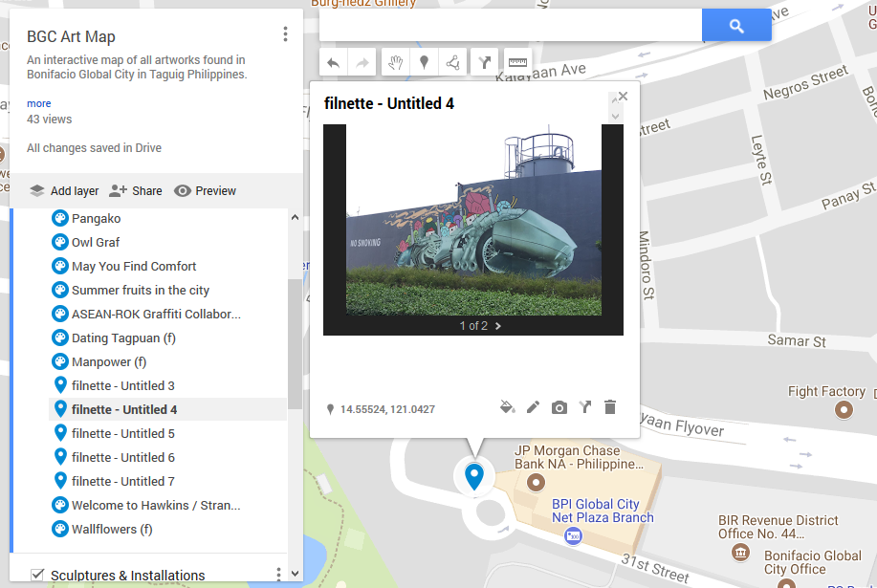The height and width of the screenshot is (588, 877).
Task: Click the layer list scrollbar thumb
Action: tap(295, 344)
